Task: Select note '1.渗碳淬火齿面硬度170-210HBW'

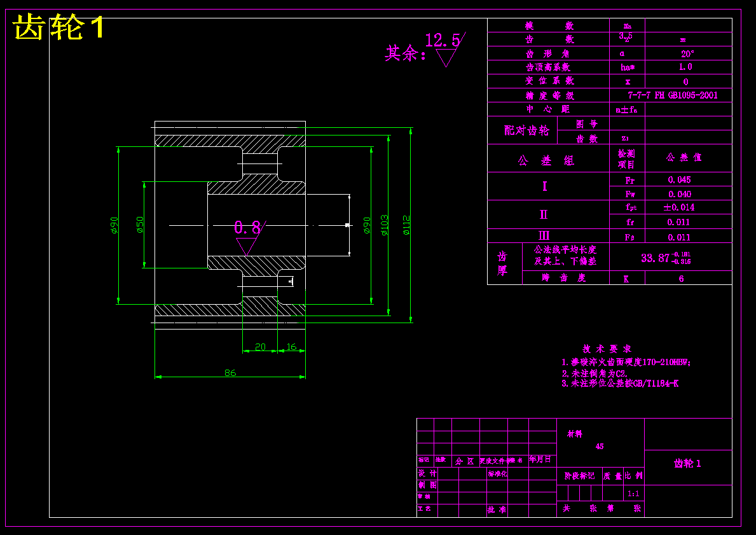Action: pyautogui.click(x=626, y=363)
